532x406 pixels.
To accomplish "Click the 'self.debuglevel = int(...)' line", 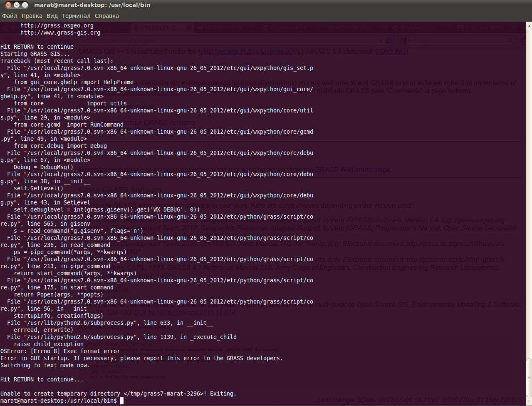I will click(x=107, y=209).
